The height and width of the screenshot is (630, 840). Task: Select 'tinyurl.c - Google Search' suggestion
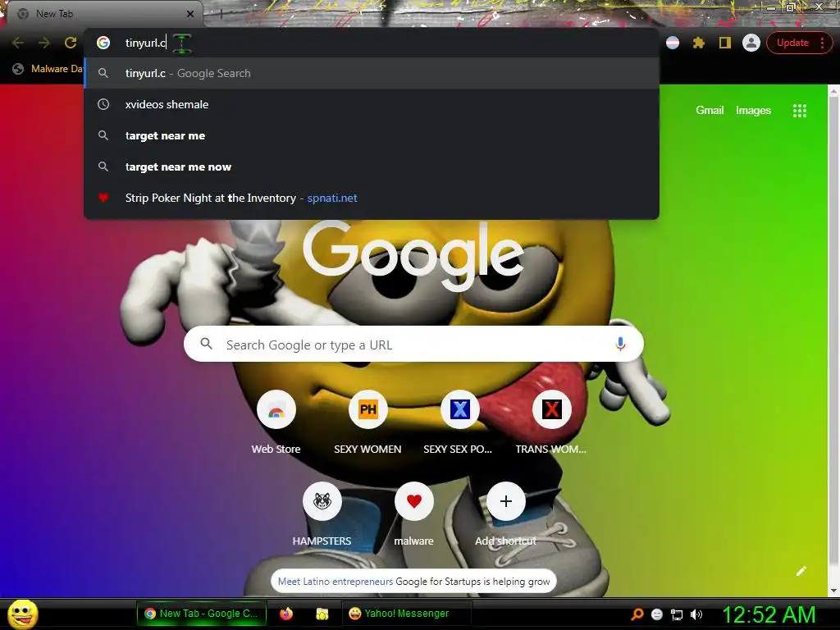pyautogui.click(x=372, y=73)
